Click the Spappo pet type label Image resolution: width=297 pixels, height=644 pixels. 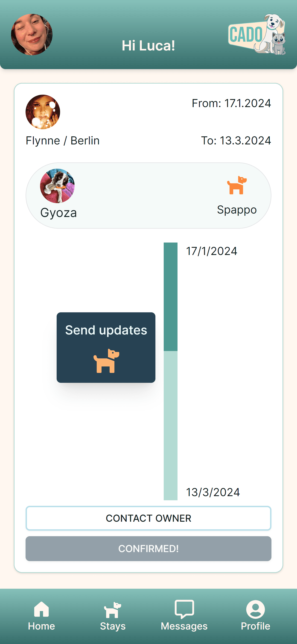[237, 210]
